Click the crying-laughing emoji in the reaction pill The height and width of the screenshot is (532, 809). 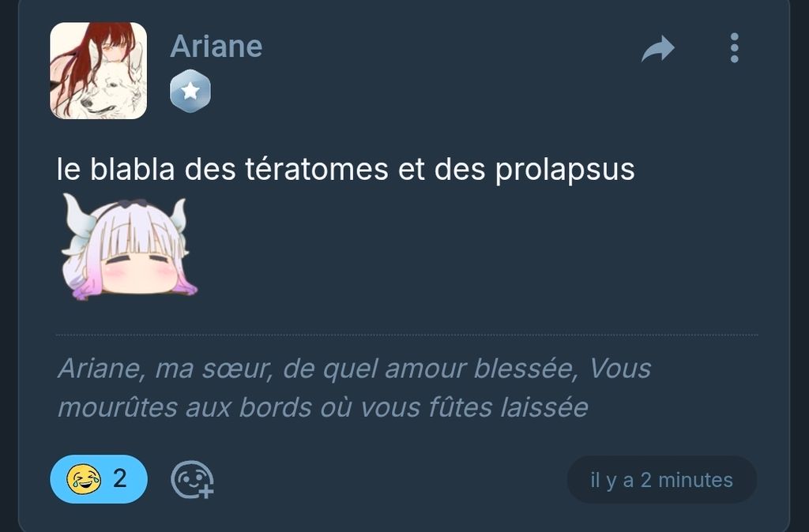coord(84,479)
